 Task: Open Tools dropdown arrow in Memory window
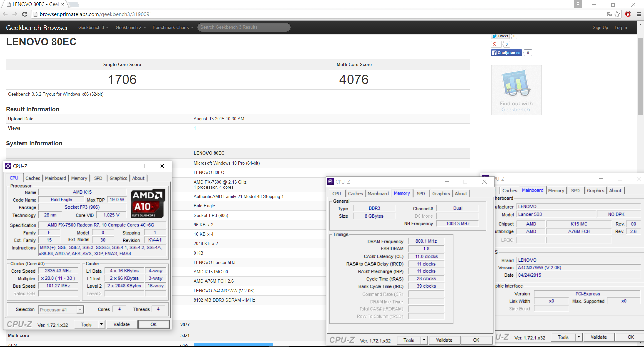(x=424, y=340)
